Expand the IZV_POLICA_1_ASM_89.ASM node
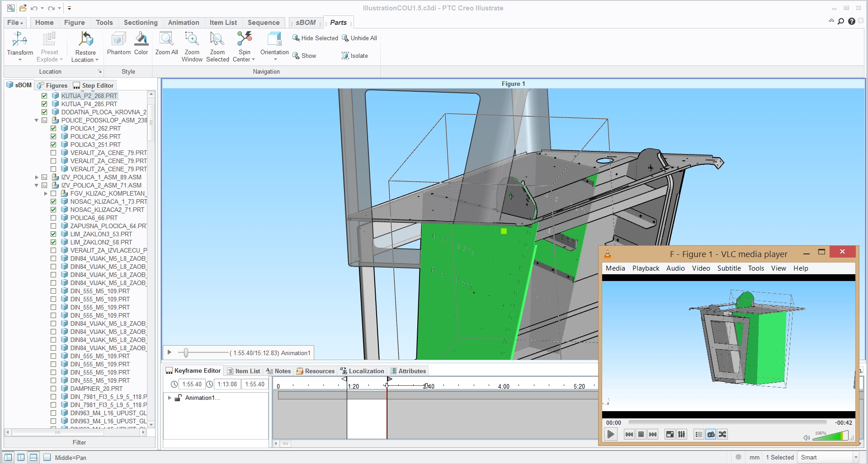Screen dimensions: 868x464 point(37,177)
